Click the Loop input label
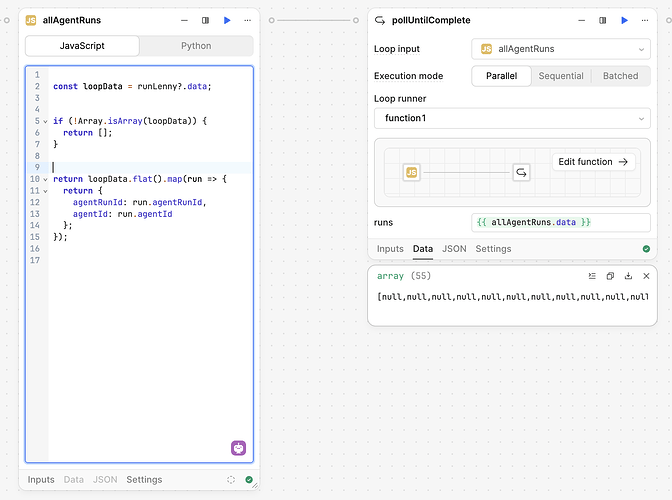Image resolution: width=672 pixels, height=500 pixels. coord(397,49)
